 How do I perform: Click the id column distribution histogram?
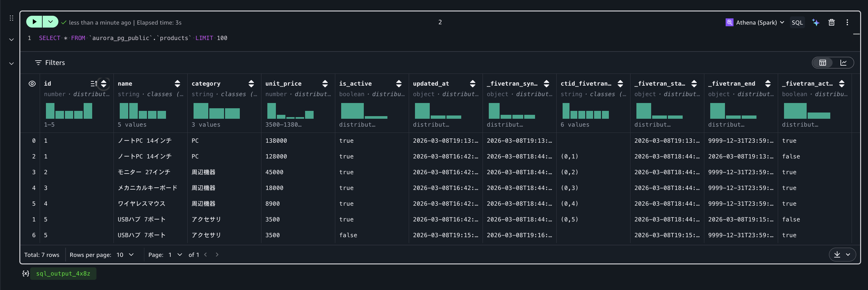69,111
